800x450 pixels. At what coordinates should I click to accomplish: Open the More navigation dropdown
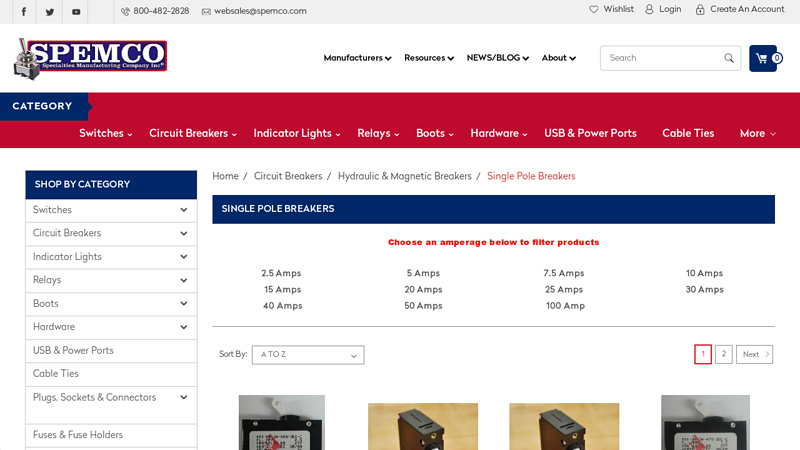757,133
